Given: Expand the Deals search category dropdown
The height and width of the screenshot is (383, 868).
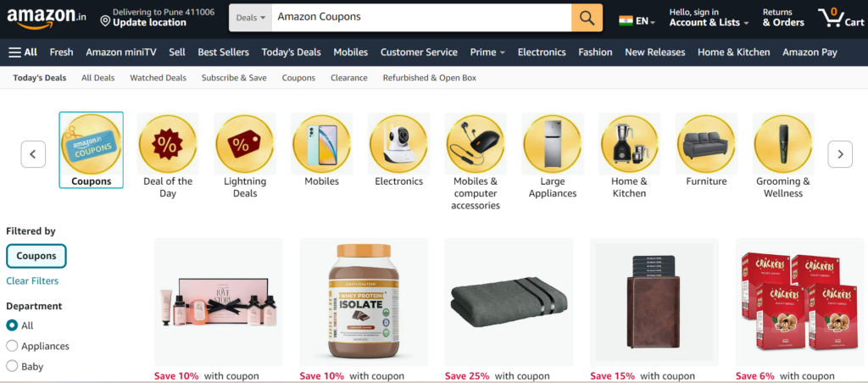Looking at the screenshot, I should [x=250, y=18].
